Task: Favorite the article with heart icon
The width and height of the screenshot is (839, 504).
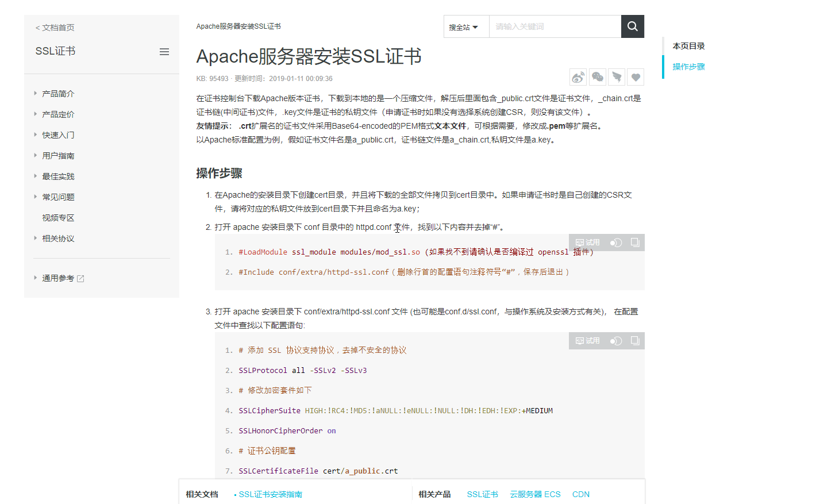Action: tap(636, 77)
